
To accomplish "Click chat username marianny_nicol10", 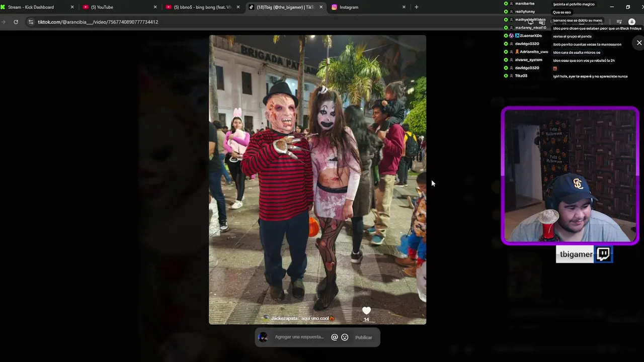I will coord(530,28).
